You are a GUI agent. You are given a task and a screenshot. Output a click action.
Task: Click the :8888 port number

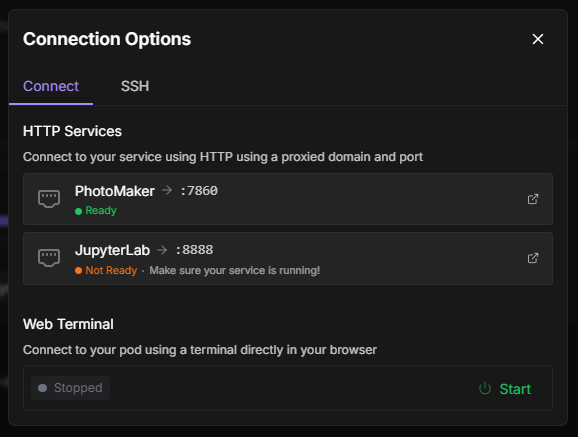point(194,250)
